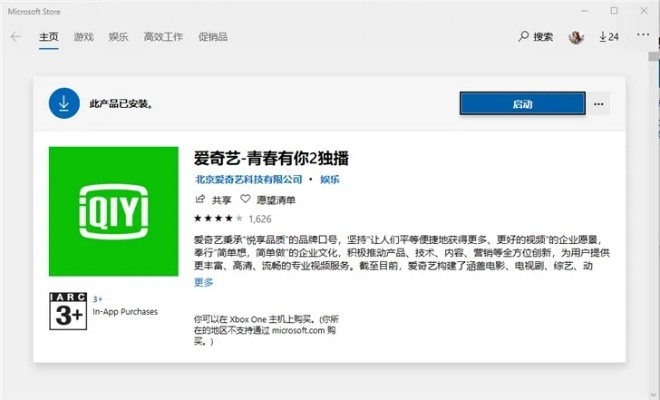Open more options beside 启动 button
Screen dimensions: 660x400
pyautogui.click(x=599, y=103)
